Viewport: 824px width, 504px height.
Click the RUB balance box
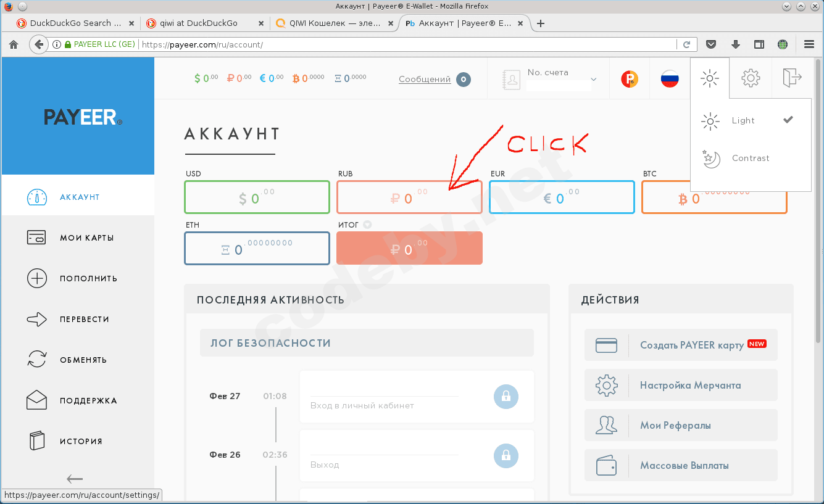click(x=409, y=197)
